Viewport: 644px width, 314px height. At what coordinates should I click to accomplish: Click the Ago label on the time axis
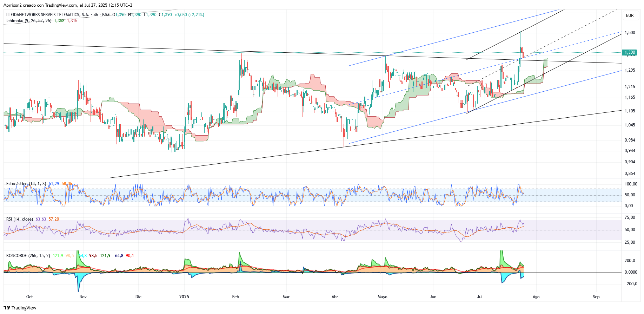click(x=536, y=297)
